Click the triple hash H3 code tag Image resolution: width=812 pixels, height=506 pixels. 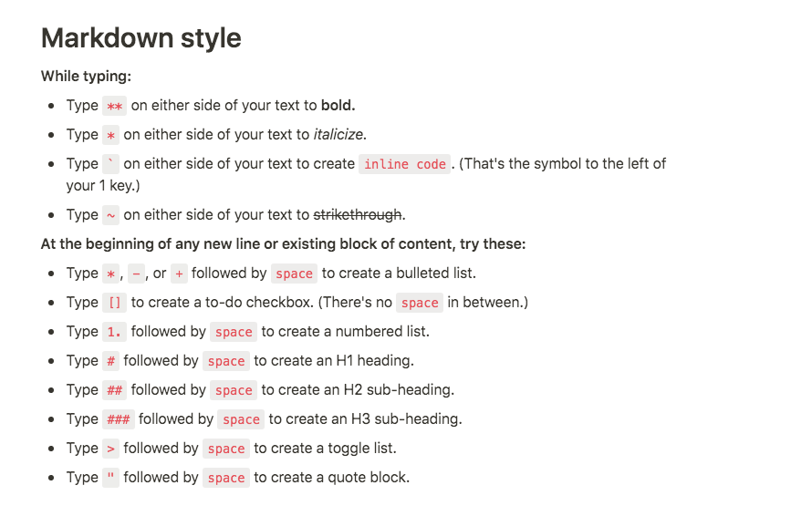click(x=119, y=419)
